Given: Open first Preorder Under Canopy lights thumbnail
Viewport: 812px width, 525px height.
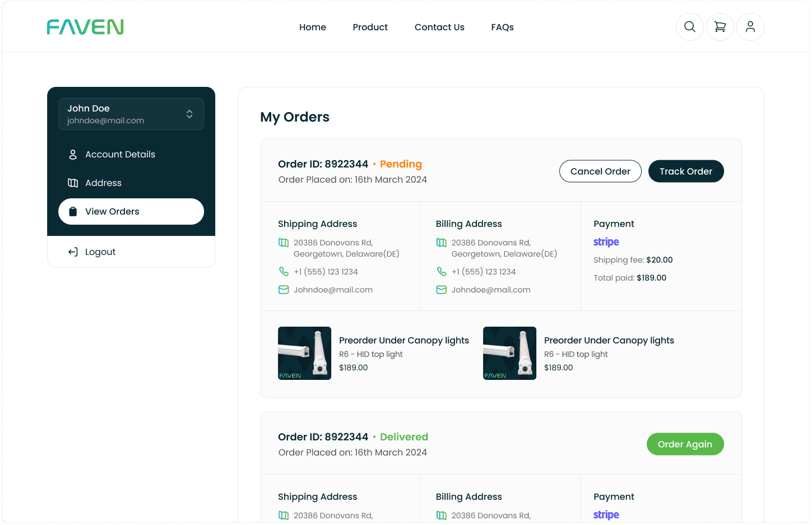Looking at the screenshot, I should pos(304,354).
